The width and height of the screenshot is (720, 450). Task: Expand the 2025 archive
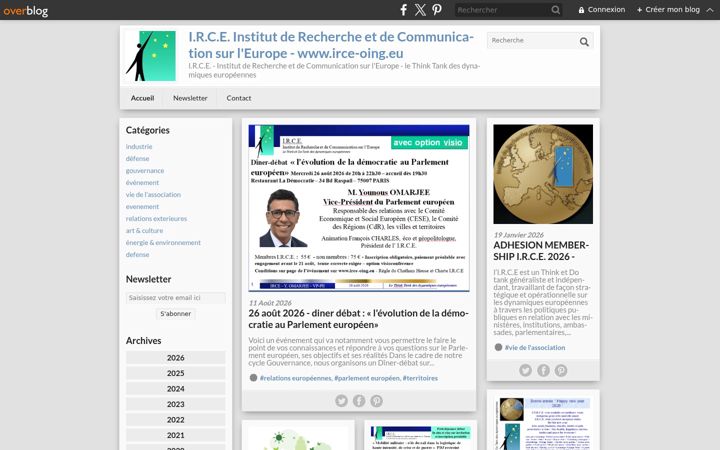pos(176,373)
